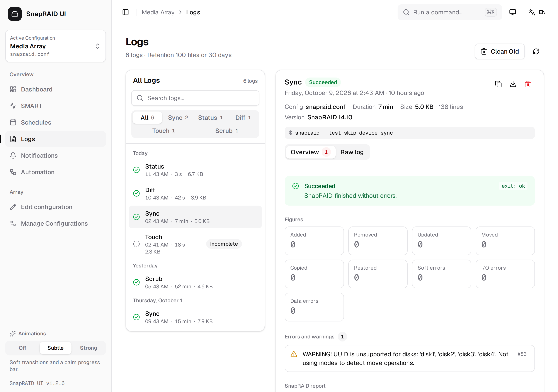Click the UUID unsupported warning entry
The width and height of the screenshot is (558, 392).
410,358
